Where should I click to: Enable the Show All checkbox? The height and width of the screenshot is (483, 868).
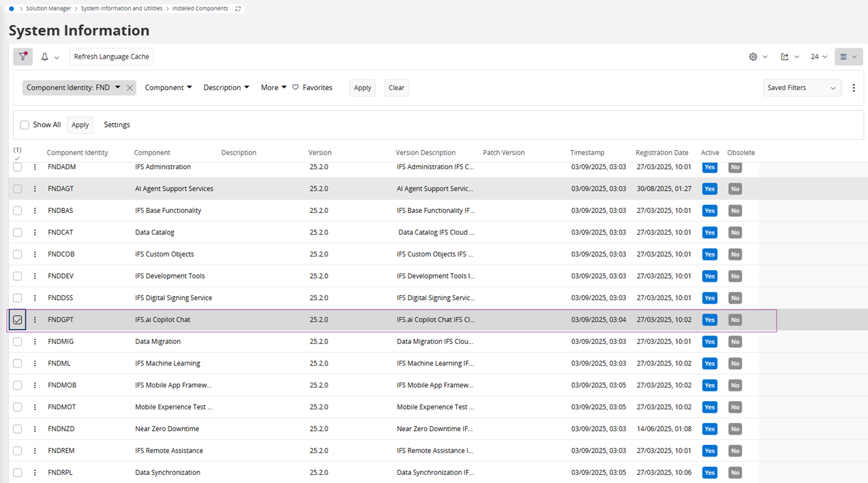tap(25, 125)
